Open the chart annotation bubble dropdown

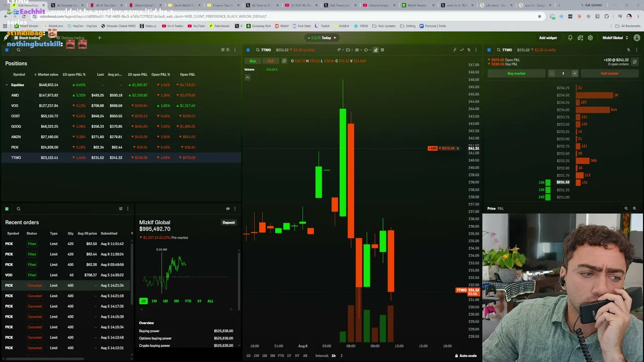367,50
